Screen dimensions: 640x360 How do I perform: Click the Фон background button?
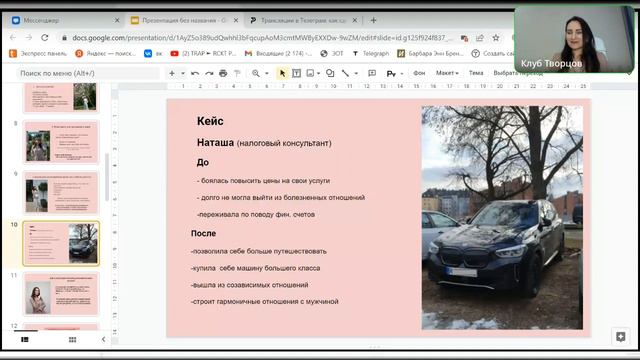coord(419,73)
